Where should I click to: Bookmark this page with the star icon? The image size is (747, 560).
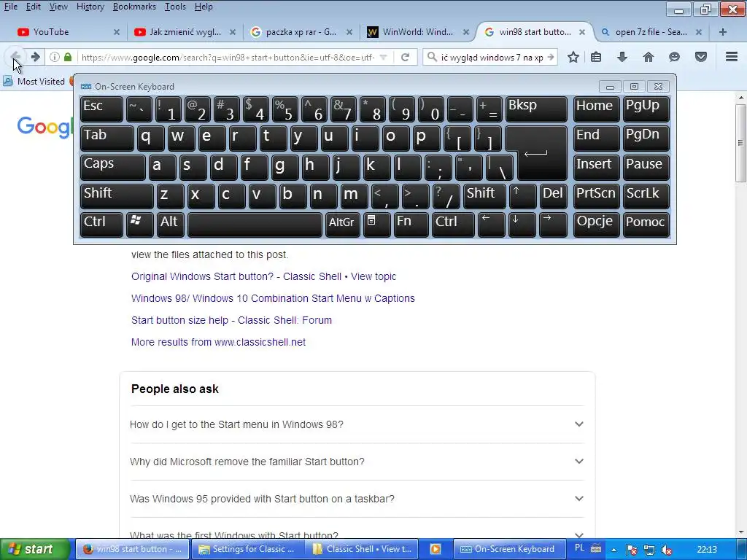point(573,57)
